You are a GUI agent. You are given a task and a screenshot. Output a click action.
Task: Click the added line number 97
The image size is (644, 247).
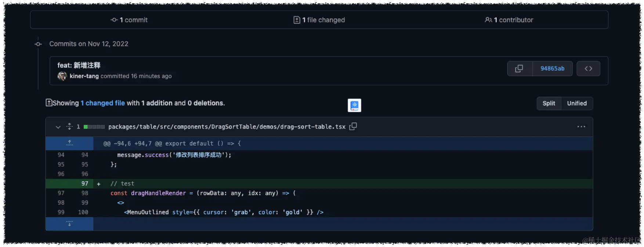pyautogui.click(x=85, y=183)
